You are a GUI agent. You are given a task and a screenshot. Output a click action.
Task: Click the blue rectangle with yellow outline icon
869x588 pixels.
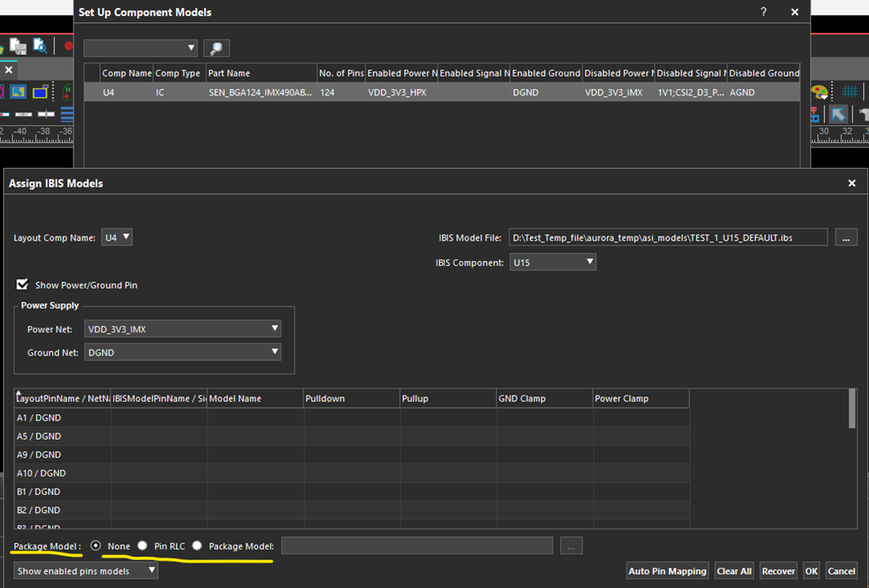pos(41,91)
